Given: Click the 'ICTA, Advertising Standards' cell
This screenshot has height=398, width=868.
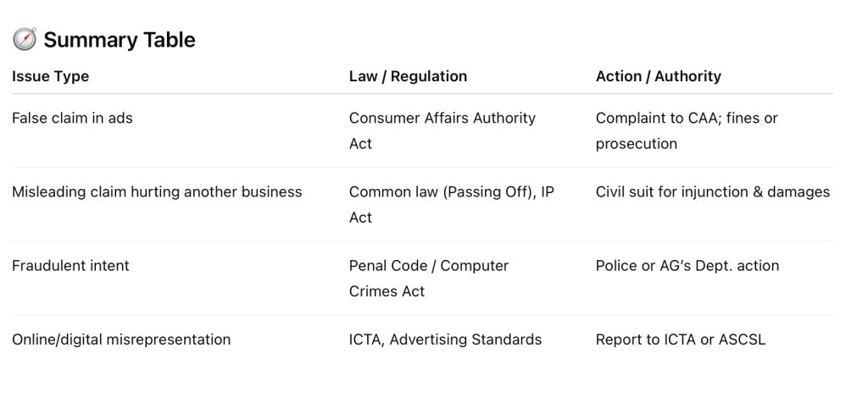Looking at the screenshot, I should click(x=445, y=340).
